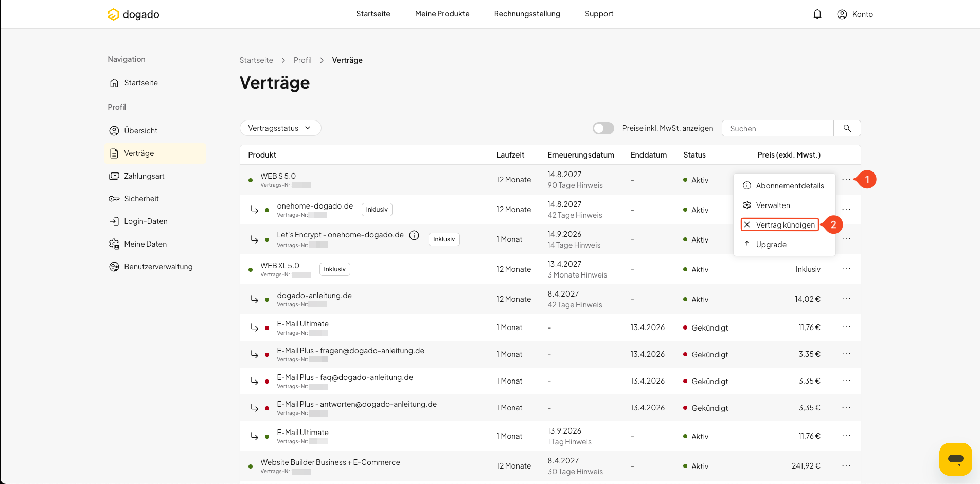Open Support in top navigation
This screenshot has width=980, height=484.
coord(599,14)
